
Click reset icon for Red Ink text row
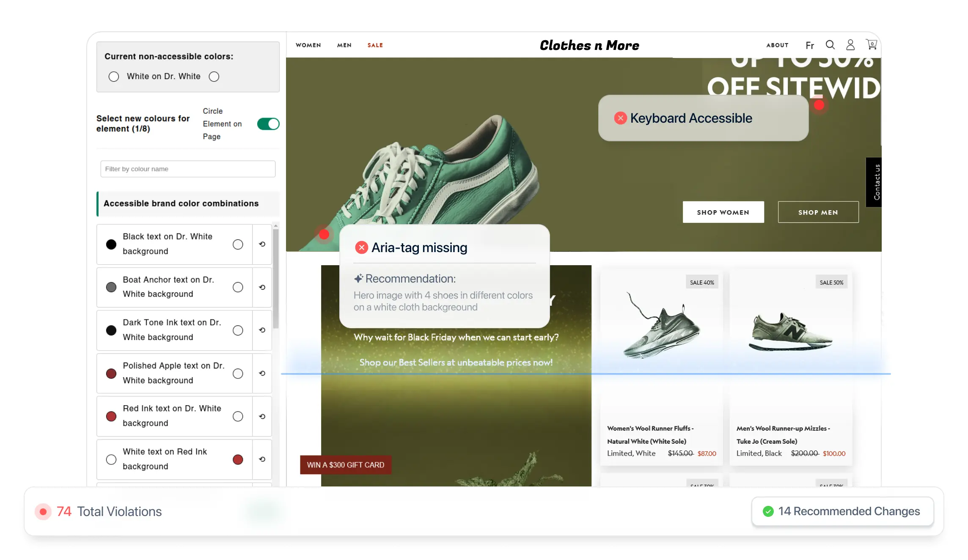point(262,416)
